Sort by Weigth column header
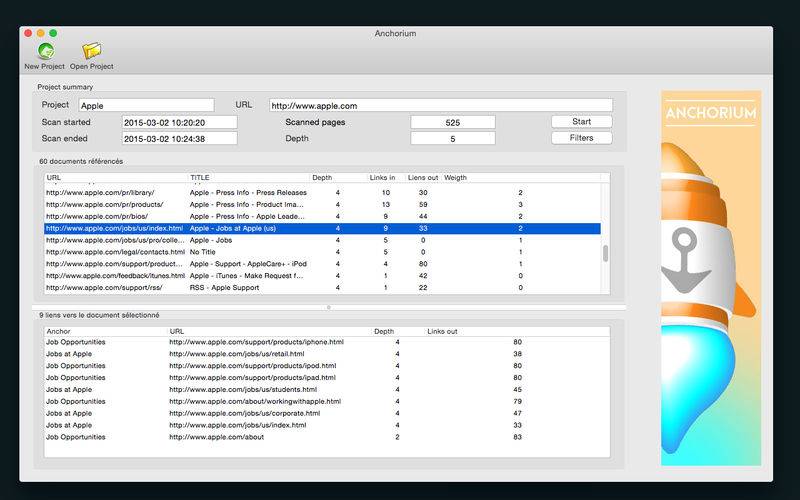Screen dimensions: 800x500 click(x=520, y=178)
